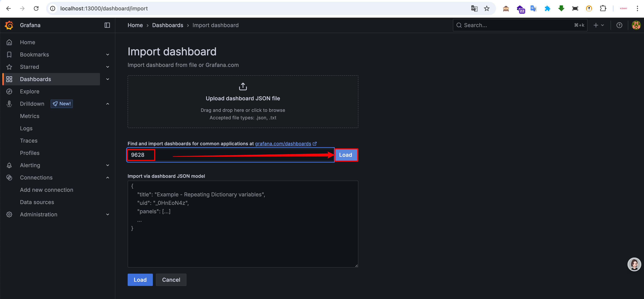644x299 pixels.
Task: Click the New! badge next to Drilldown
Action: click(62, 104)
